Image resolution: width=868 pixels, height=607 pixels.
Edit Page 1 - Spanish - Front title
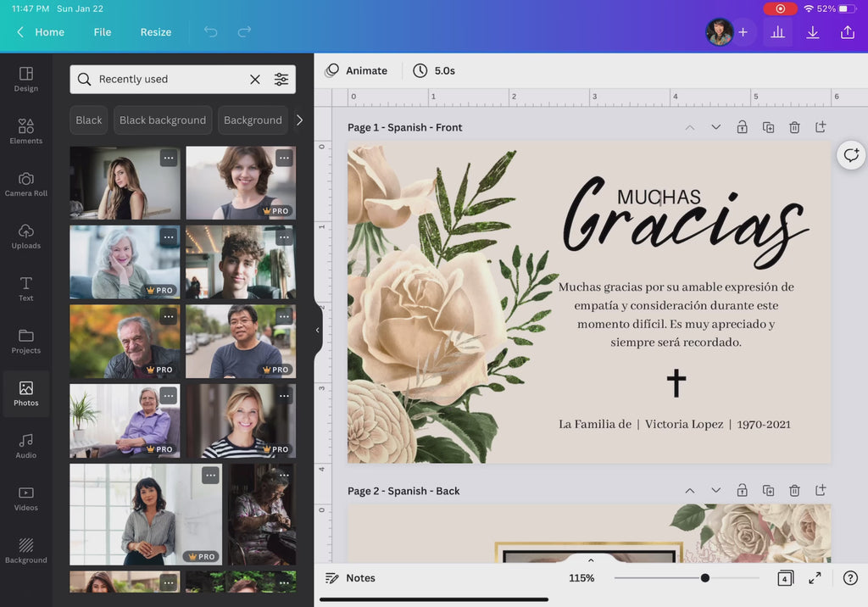click(404, 127)
